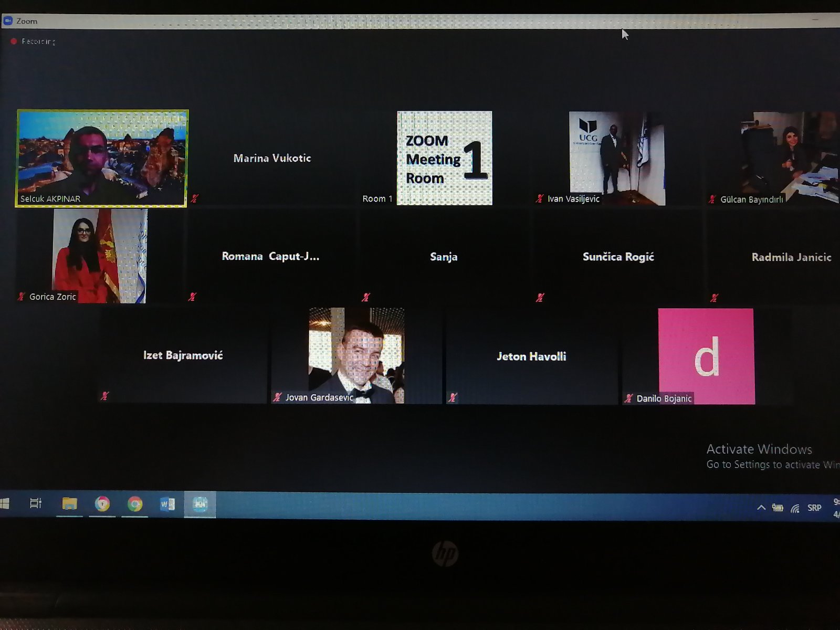Select Selcuk AKPINAR's video tile

click(x=102, y=158)
